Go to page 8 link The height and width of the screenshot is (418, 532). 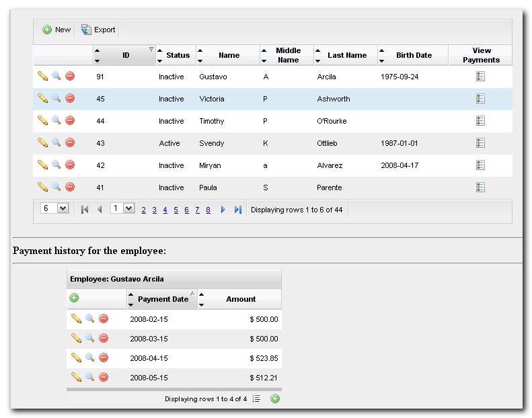point(208,210)
